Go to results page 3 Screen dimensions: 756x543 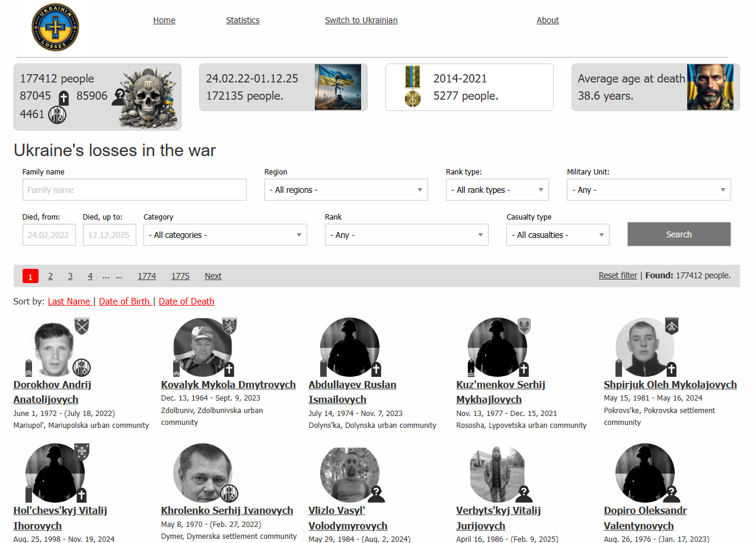70,276
